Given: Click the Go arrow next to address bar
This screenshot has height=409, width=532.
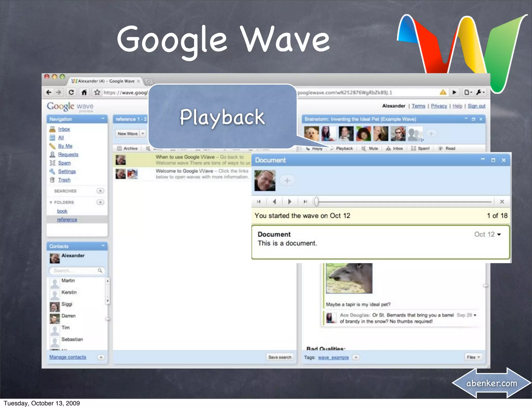Looking at the screenshot, I should click(454, 92).
